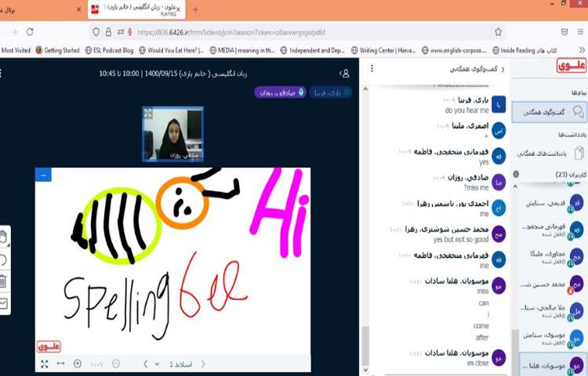Open a new browser tab
The image size is (588, 376).
[x=195, y=9]
